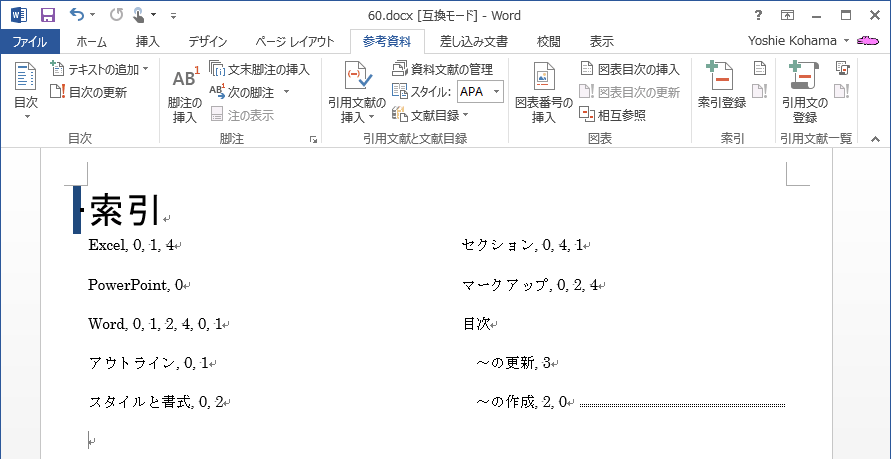The width and height of the screenshot is (891, 459).
Task: Open the Yoshie Kohama account menu
Action: click(x=798, y=41)
